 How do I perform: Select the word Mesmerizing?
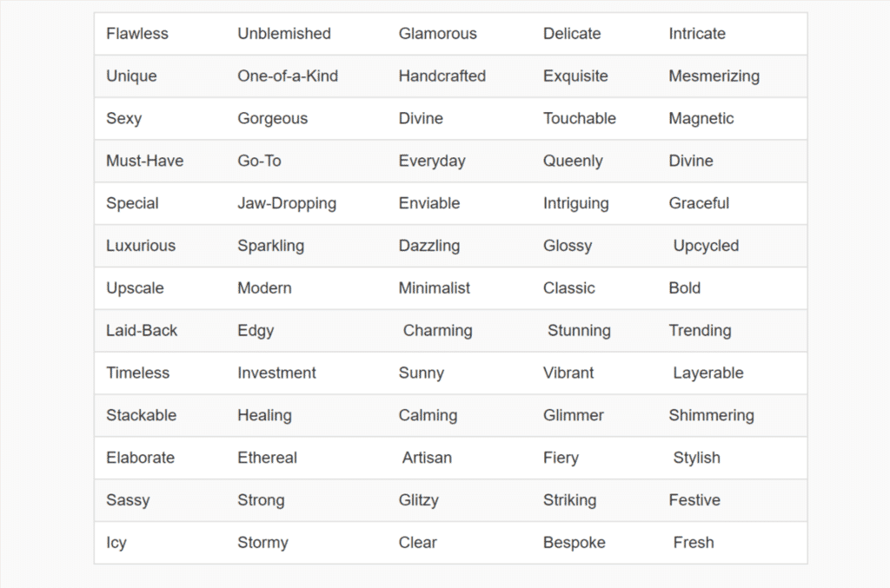pos(714,76)
